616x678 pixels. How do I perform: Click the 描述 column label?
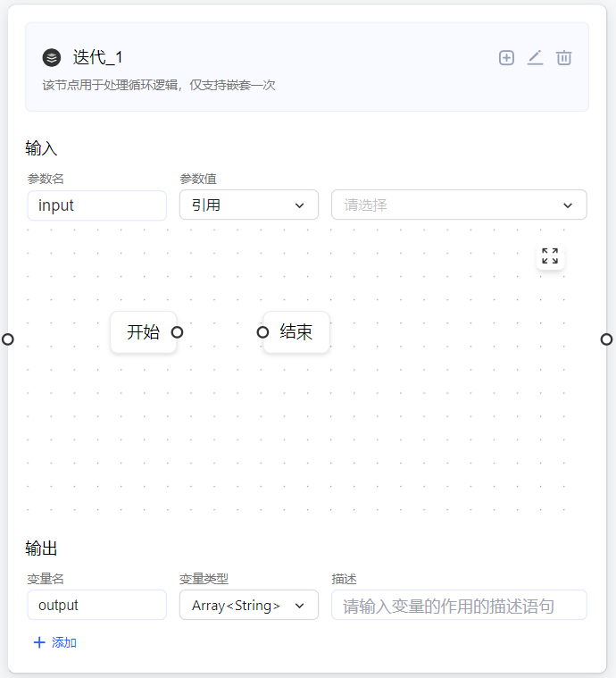344,579
